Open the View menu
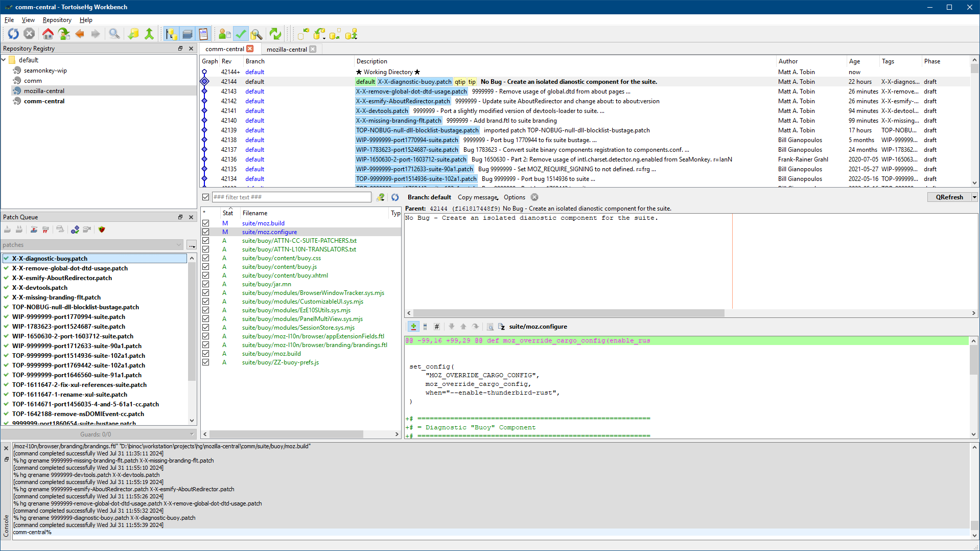Screen dimensions: 980x551 [28, 20]
